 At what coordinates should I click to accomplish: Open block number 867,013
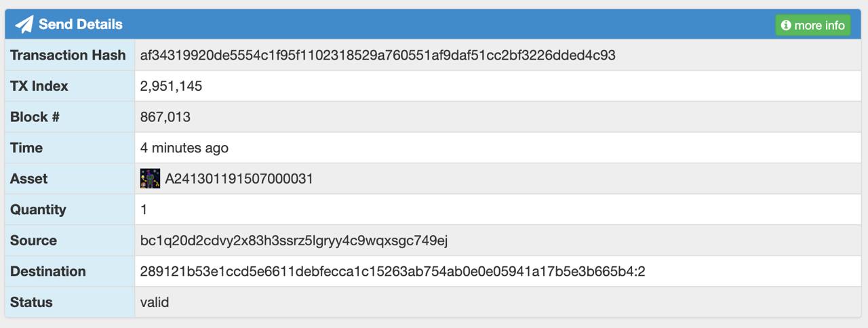tap(165, 117)
